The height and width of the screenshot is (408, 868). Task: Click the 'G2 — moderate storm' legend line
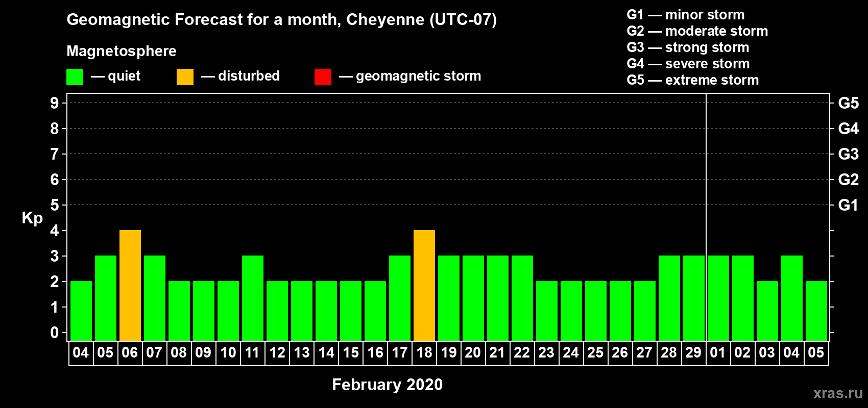coord(697,31)
